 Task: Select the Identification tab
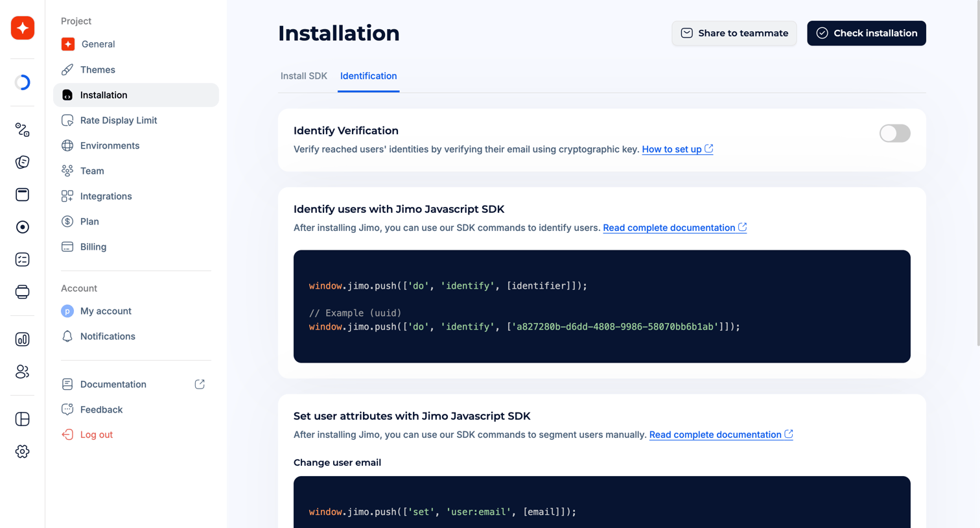369,76
